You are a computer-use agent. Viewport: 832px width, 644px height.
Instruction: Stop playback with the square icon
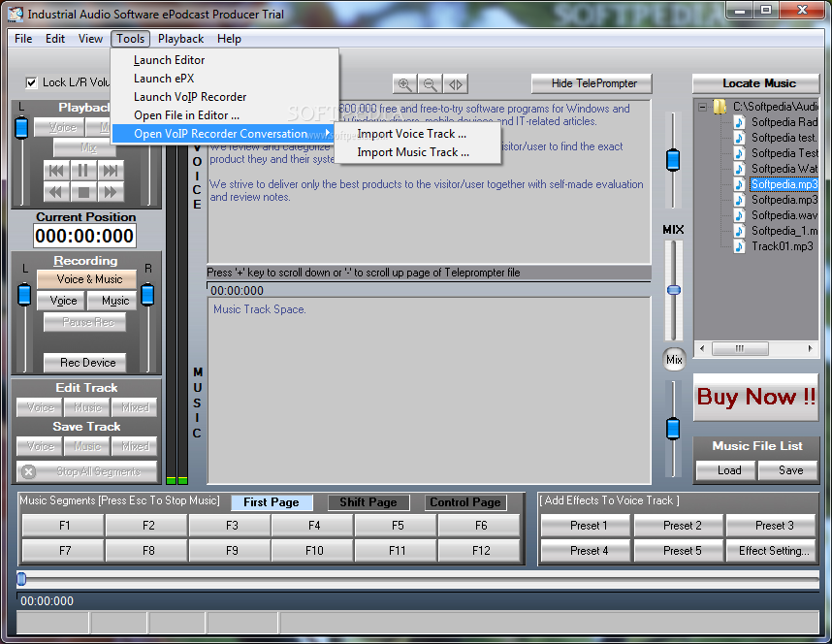coord(83,192)
